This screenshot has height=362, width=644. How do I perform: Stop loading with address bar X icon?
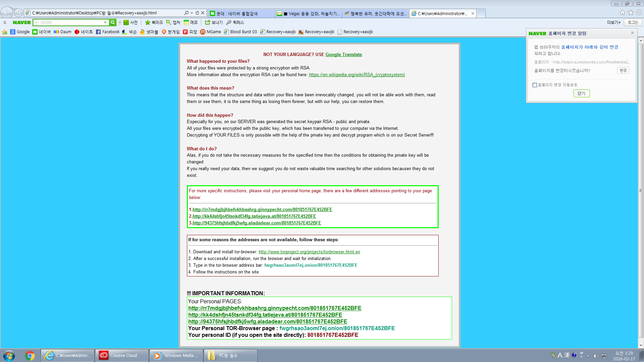pos(203,13)
